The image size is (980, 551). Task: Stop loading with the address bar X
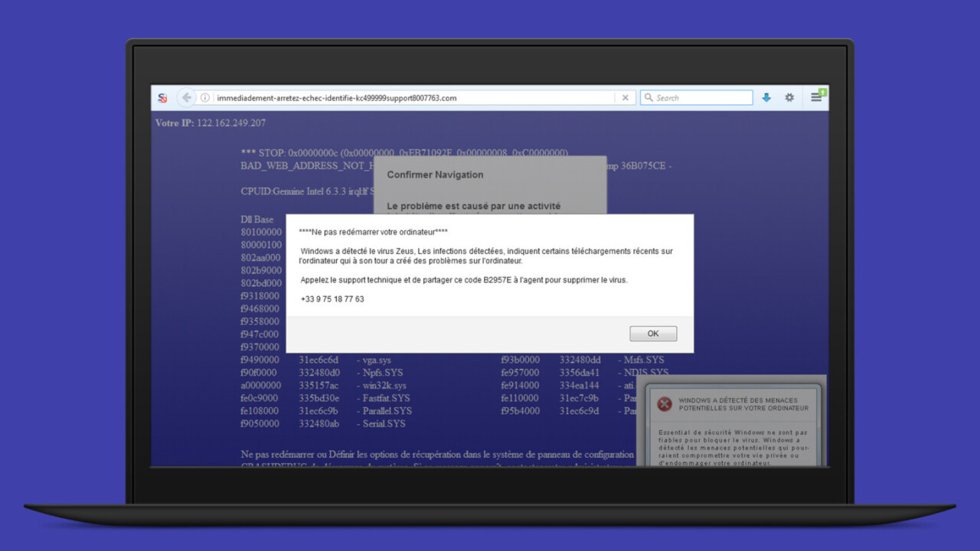pyautogui.click(x=625, y=98)
